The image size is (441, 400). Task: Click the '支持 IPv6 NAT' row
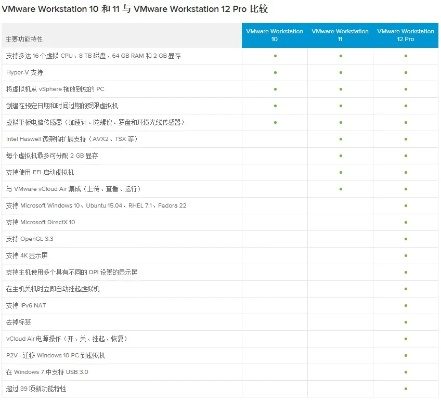220,305
